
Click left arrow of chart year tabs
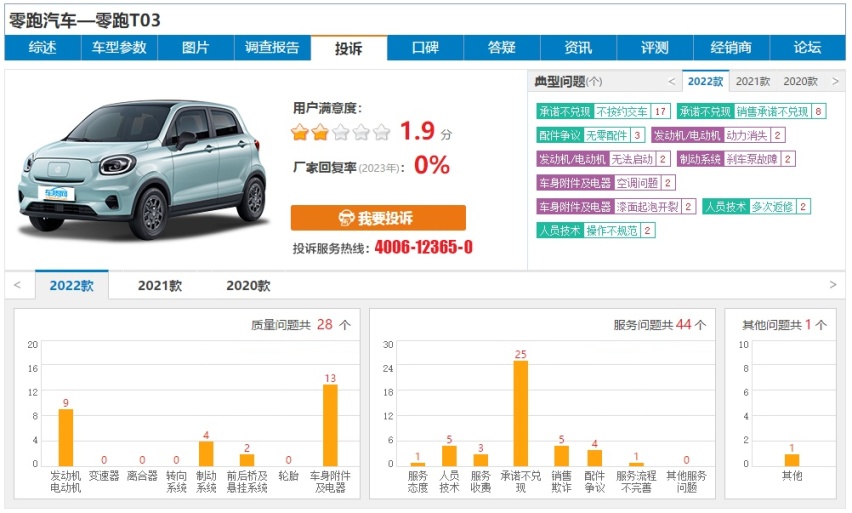17,285
